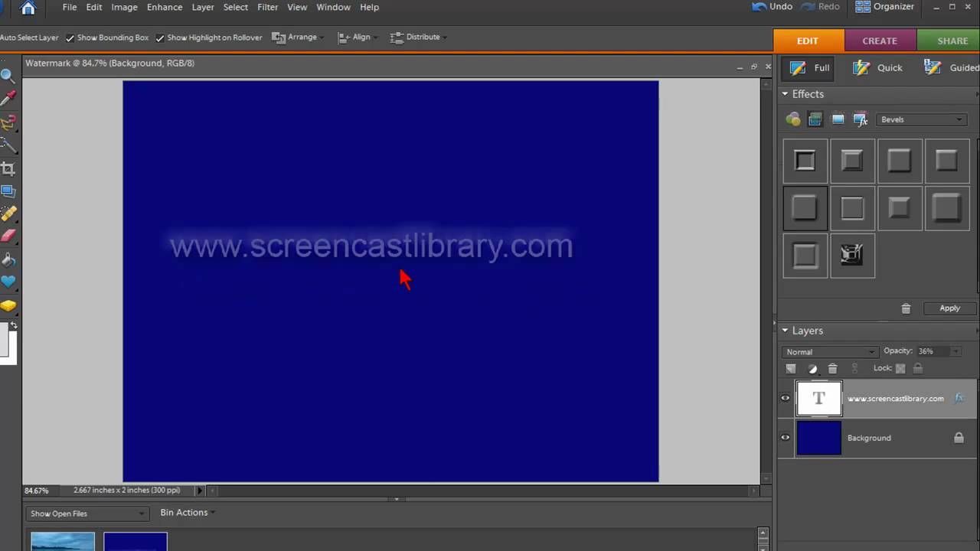Delete layer using the Layers panel trash

click(x=833, y=369)
